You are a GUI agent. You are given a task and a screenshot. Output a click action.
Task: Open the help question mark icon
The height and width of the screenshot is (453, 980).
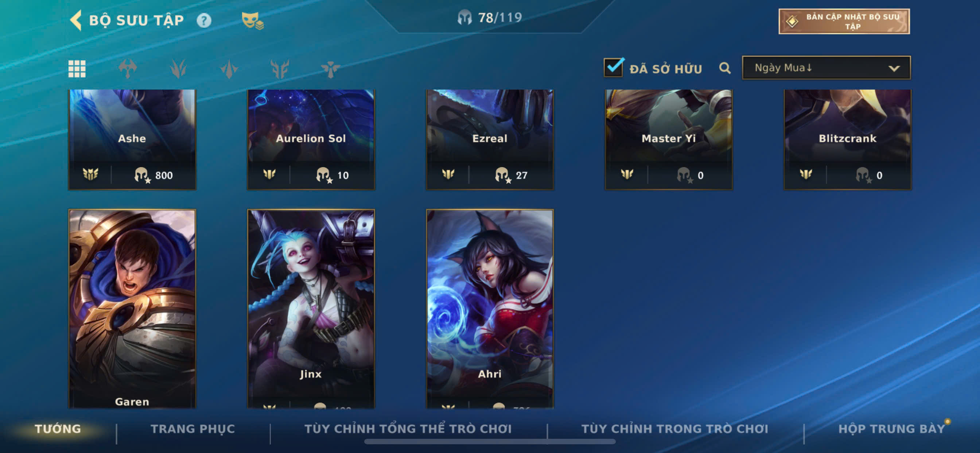[204, 20]
